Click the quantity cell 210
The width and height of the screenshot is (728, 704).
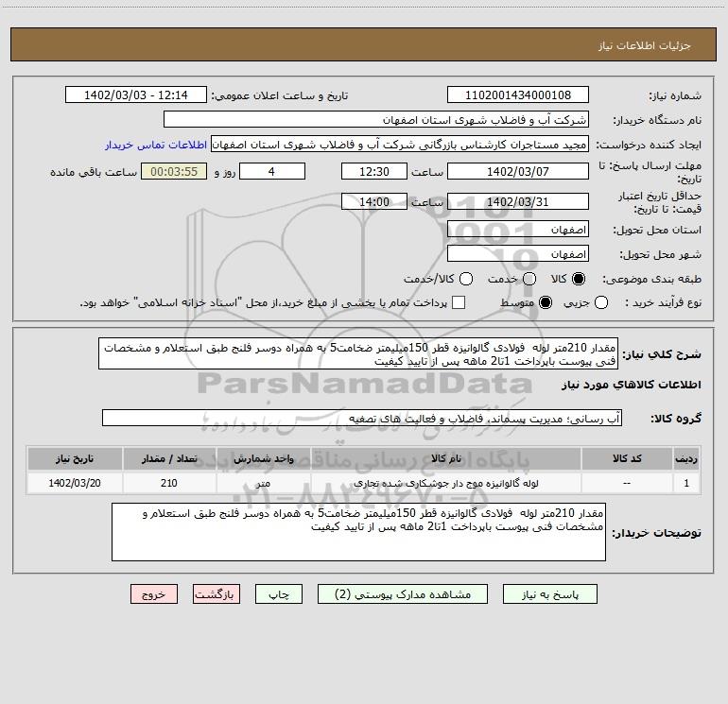[169, 483]
